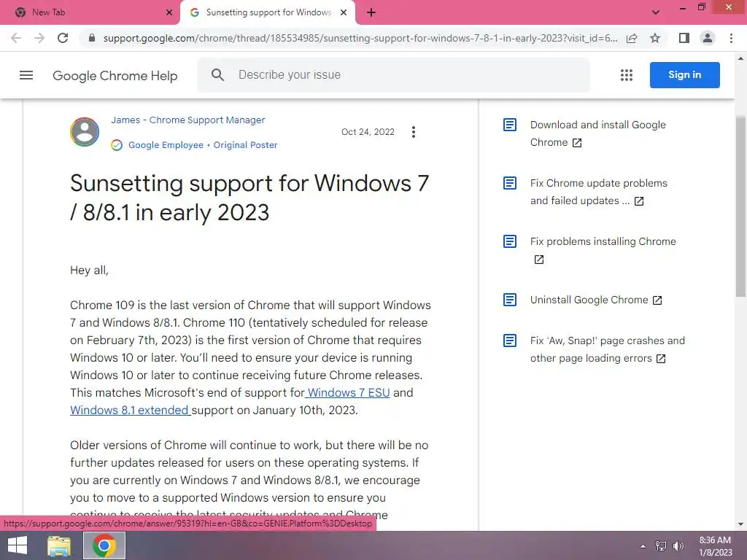Share this page with the share icon

632,38
